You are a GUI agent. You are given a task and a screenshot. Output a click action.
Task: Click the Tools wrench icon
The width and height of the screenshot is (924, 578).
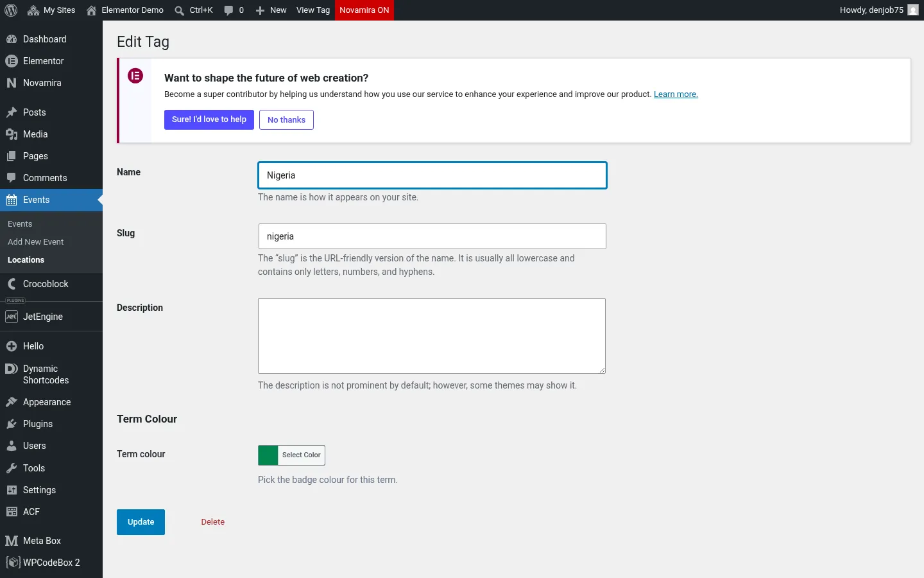point(12,468)
